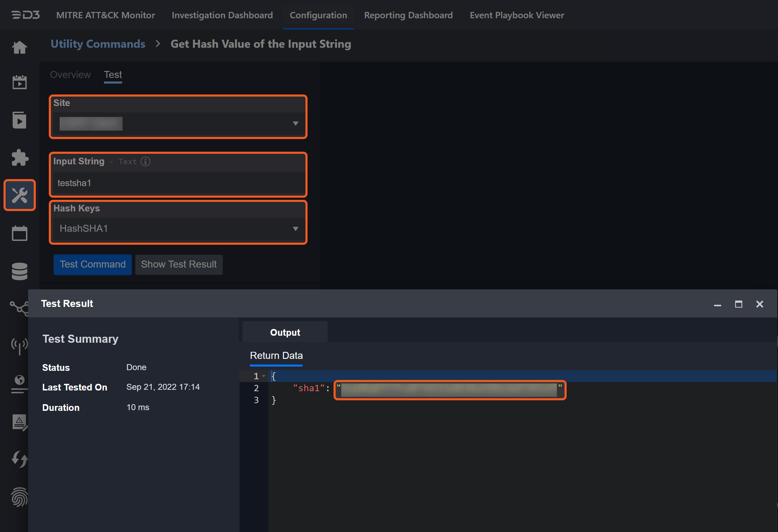778x532 pixels.
Task: Collapse JSON line 1 fold arrow
Action: pos(264,376)
